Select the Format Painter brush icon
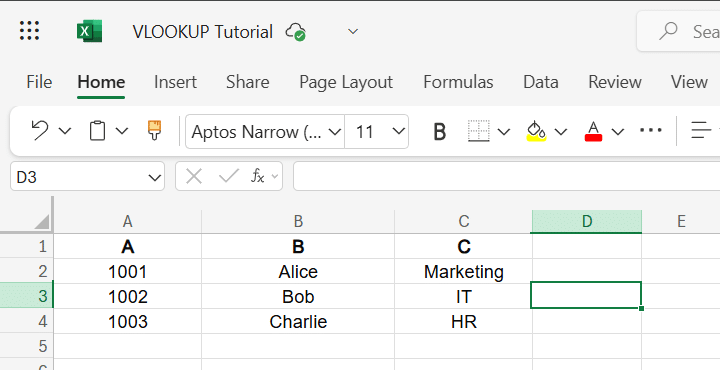Viewport: 720px width, 370px height. coord(154,130)
